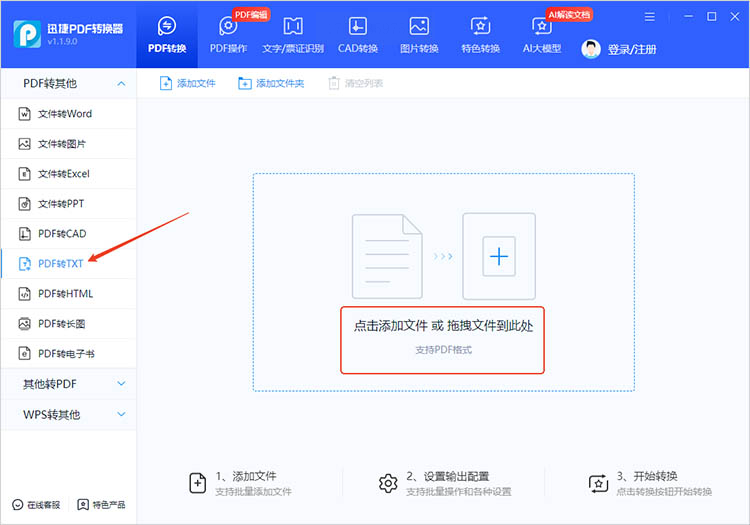Select PDF转电子书 in the sidebar
The image size is (750, 525).
pos(68,354)
